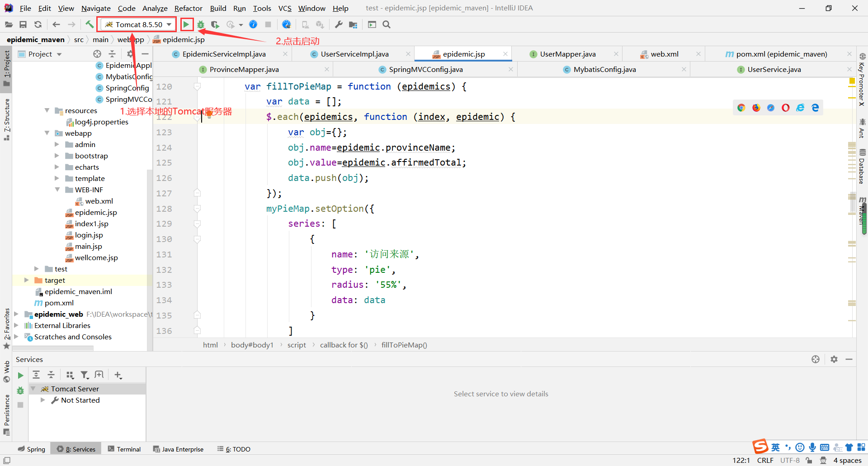
Task: Collapse all in the Project panel header
Action: tap(112, 54)
